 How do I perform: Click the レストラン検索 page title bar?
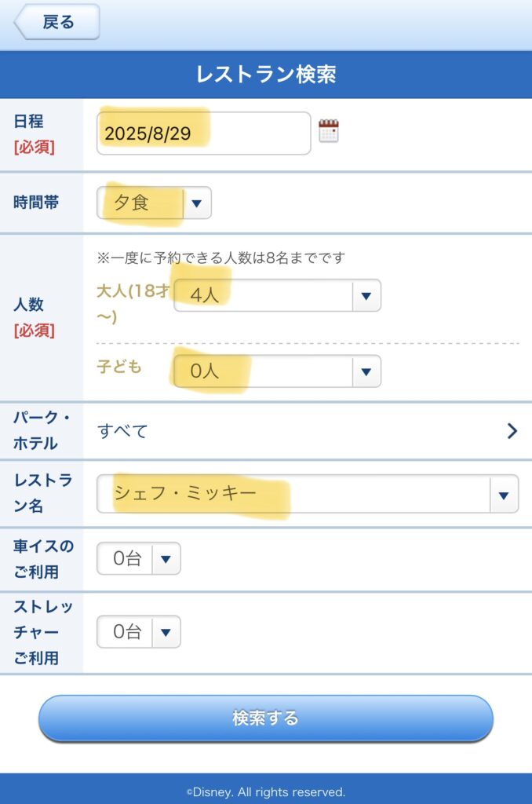[x=266, y=75]
